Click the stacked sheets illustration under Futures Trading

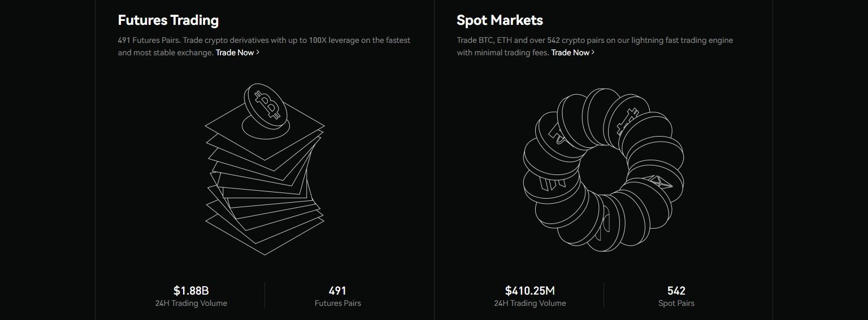tap(264, 186)
